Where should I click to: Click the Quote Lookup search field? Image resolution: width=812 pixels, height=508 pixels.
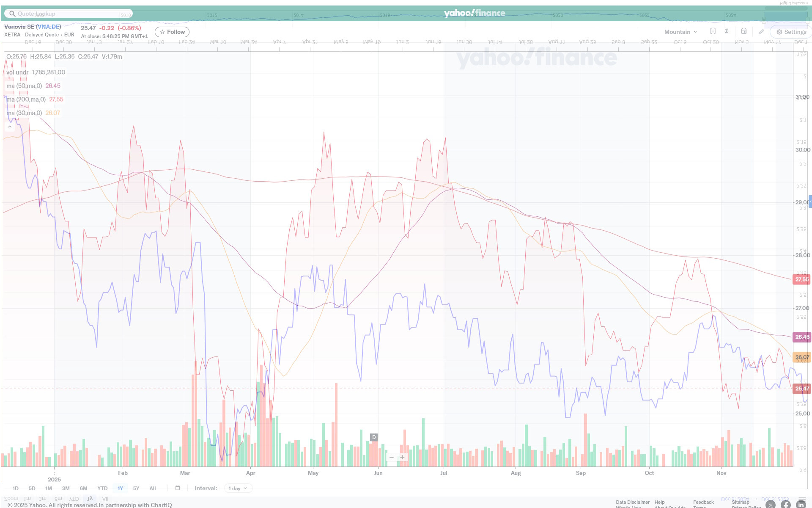pos(68,14)
